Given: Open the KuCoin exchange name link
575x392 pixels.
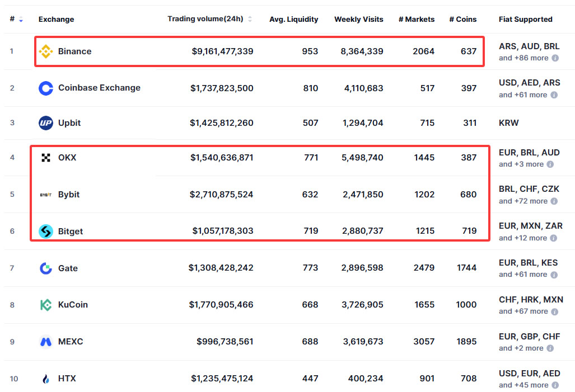Looking at the screenshot, I should point(73,305).
